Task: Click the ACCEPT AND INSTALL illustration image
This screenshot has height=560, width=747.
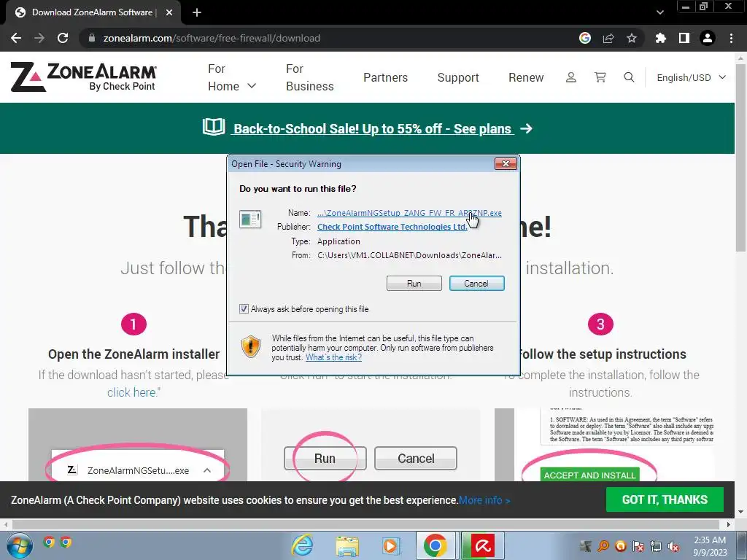Action: click(x=589, y=475)
